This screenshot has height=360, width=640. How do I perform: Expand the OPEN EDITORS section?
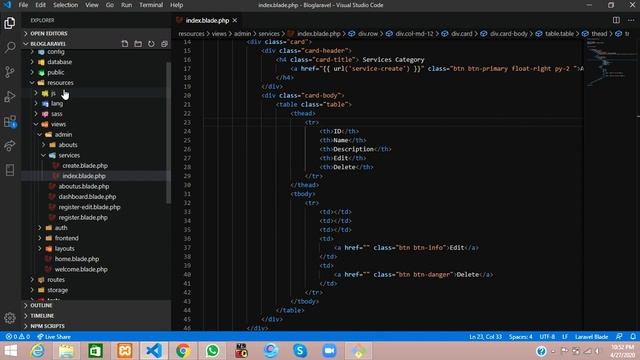48,33
